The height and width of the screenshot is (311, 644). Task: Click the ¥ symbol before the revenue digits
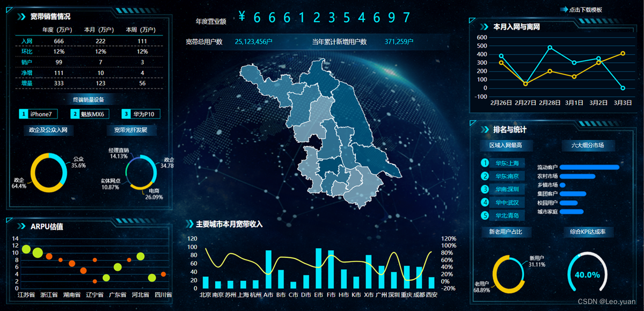pyautogui.click(x=241, y=17)
